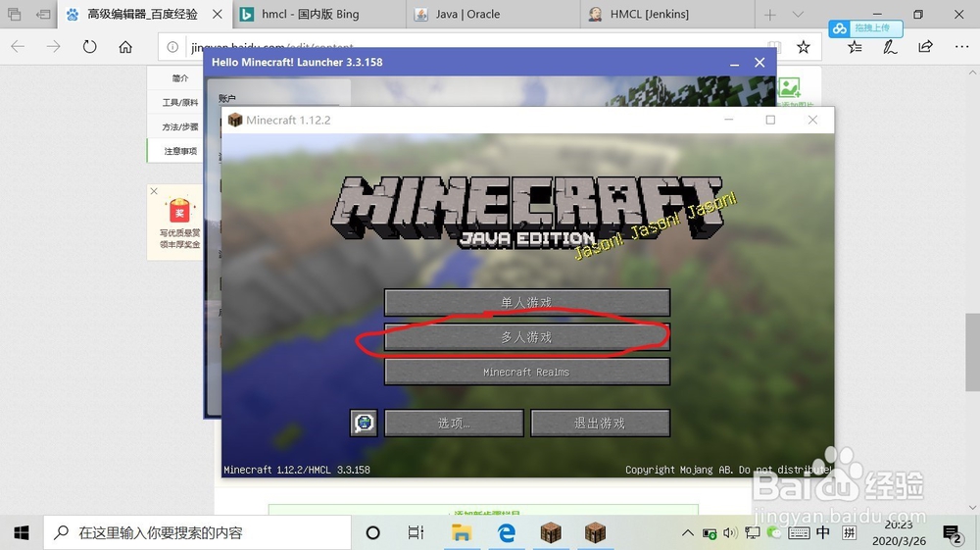Screen dimensions: 980x550
Task: Click the volume speaker tray icon
Action: click(730, 533)
